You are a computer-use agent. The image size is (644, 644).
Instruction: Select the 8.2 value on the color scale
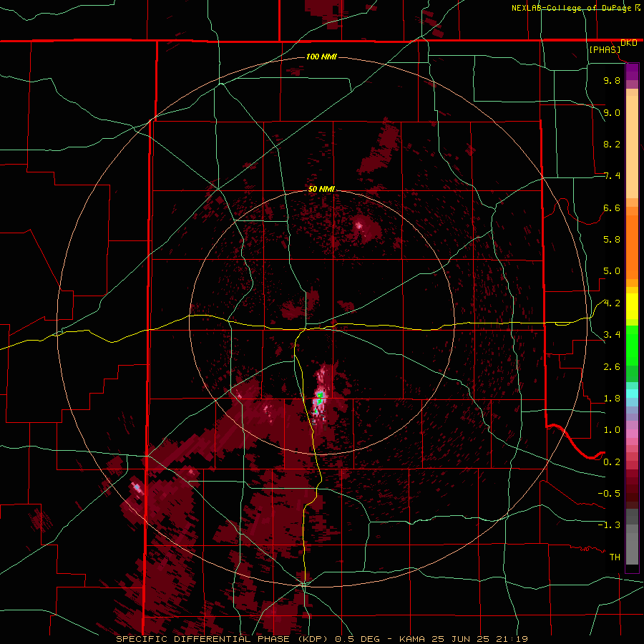tap(612, 144)
